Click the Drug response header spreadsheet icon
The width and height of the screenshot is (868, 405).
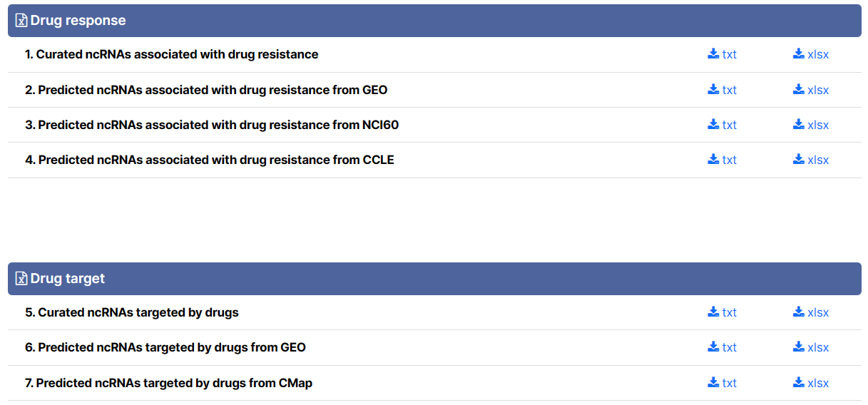[x=21, y=21]
